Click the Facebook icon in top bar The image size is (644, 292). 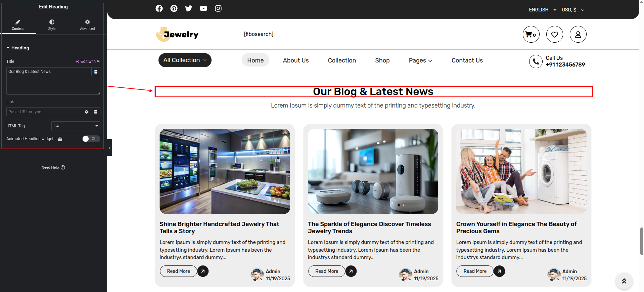pyautogui.click(x=159, y=8)
